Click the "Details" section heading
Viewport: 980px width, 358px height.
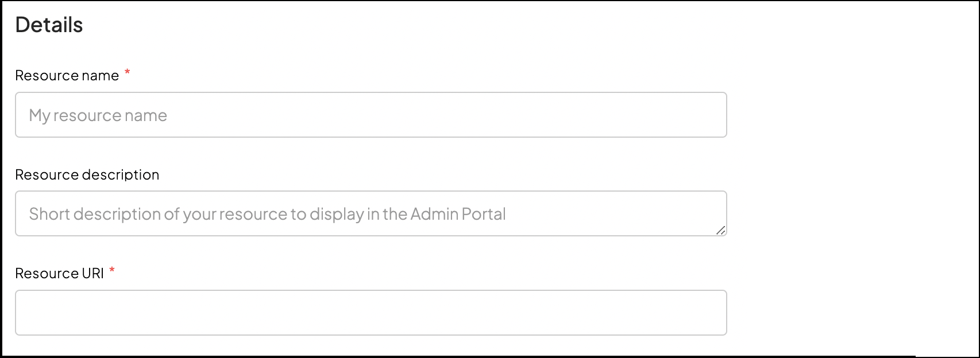[x=49, y=25]
